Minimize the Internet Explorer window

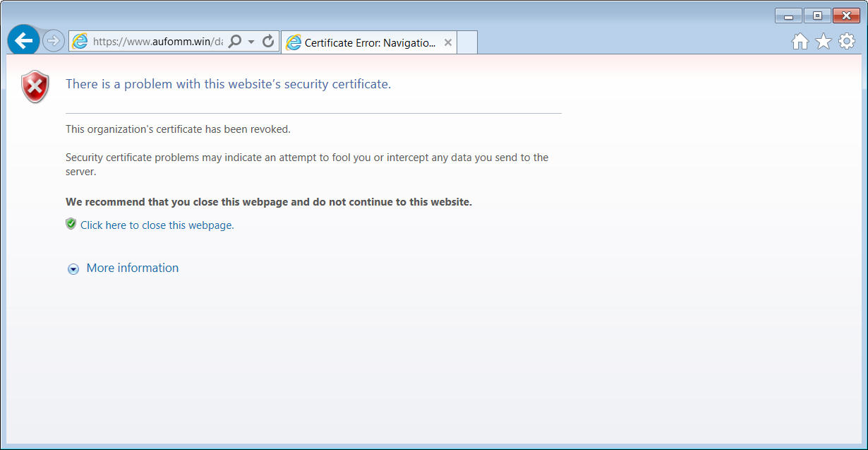pos(788,16)
